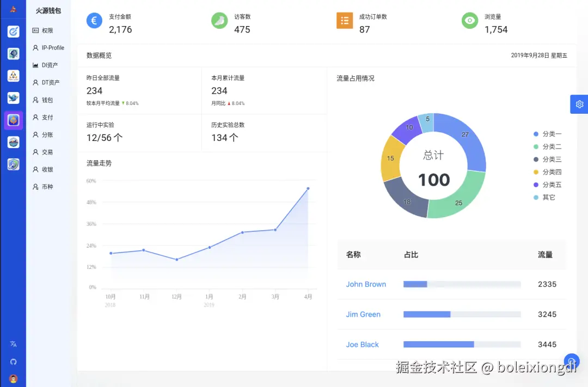Click the 2月 data point on the trend line
The width and height of the screenshot is (588, 387).
tap(242, 232)
